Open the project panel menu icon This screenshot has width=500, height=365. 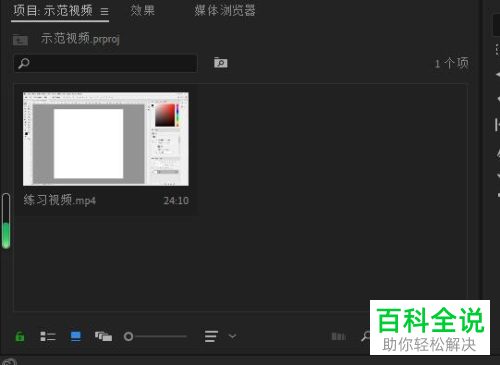[x=105, y=12]
